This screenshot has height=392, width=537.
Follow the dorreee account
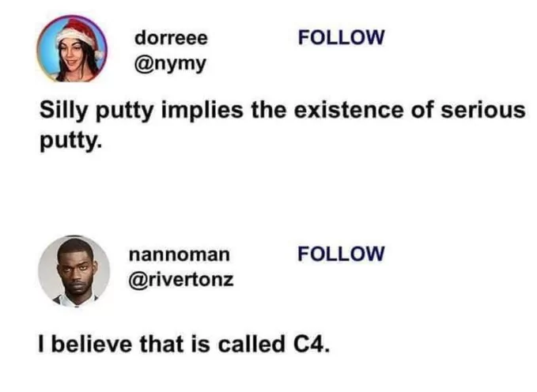tap(341, 36)
